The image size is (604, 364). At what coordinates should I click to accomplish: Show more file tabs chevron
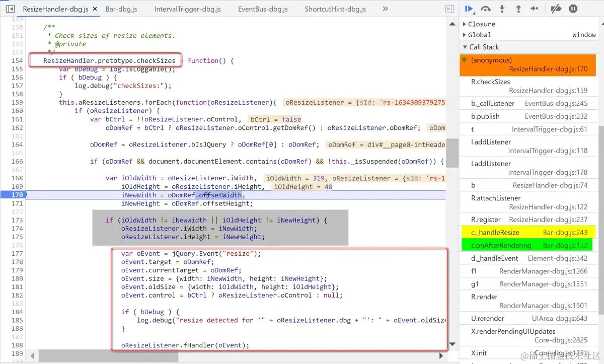(x=386, y=9)
